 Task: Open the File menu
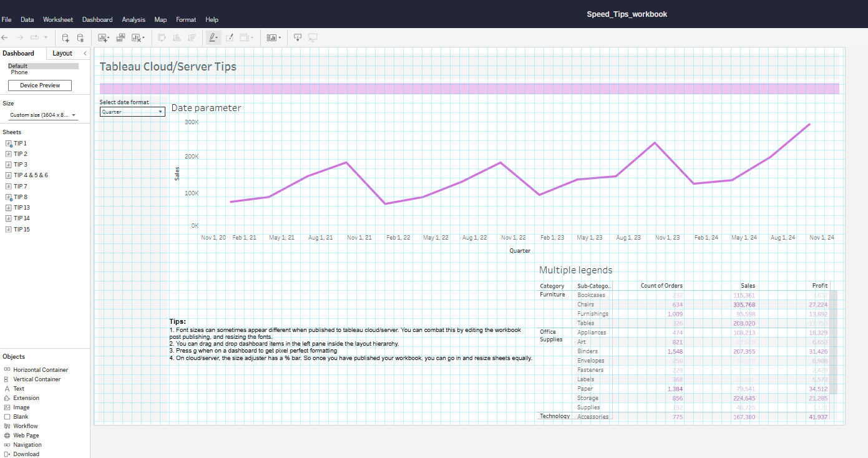click(6, 20)
